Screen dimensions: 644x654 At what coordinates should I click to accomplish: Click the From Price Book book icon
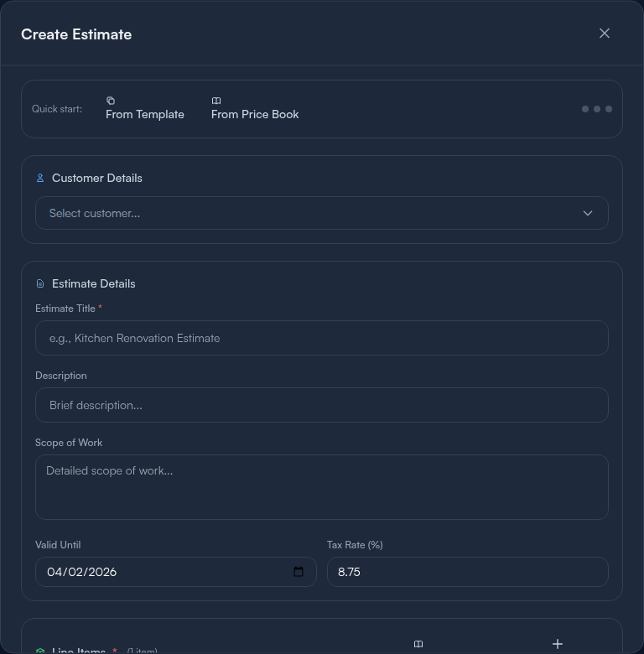216,101
